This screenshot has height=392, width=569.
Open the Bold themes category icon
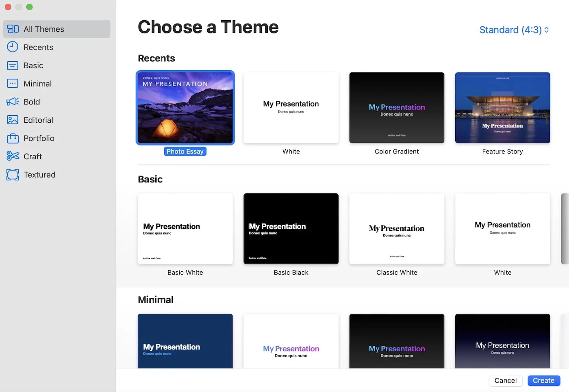[13, 102]
